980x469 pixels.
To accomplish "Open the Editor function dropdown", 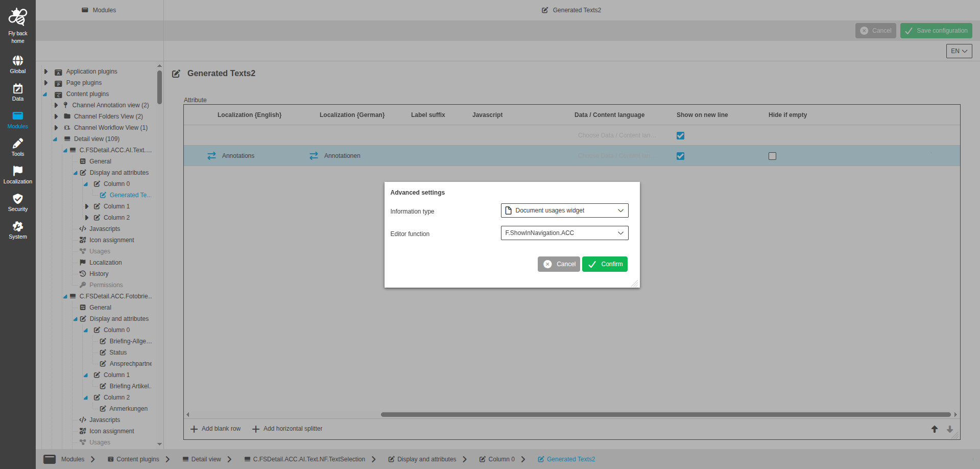I will coord(564,233).
